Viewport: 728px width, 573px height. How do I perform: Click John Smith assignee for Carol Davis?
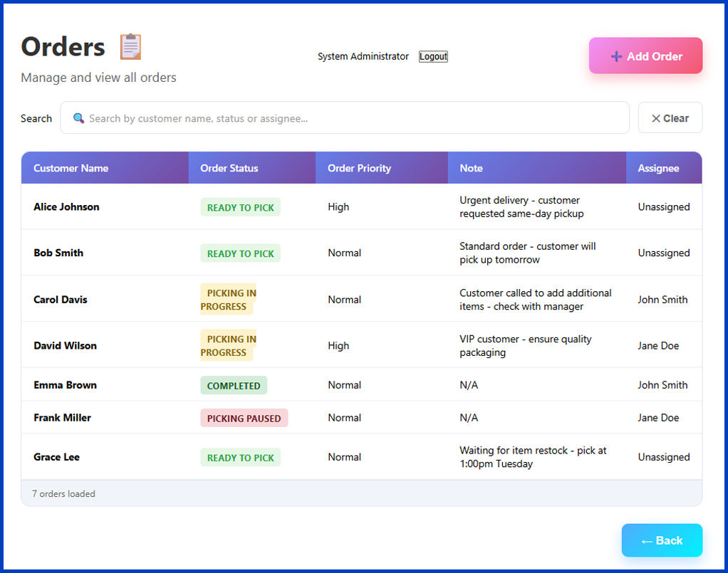662,300
